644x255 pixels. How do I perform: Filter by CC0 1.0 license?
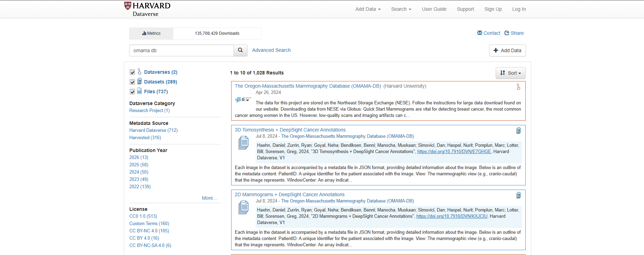(x=143, y=216)
